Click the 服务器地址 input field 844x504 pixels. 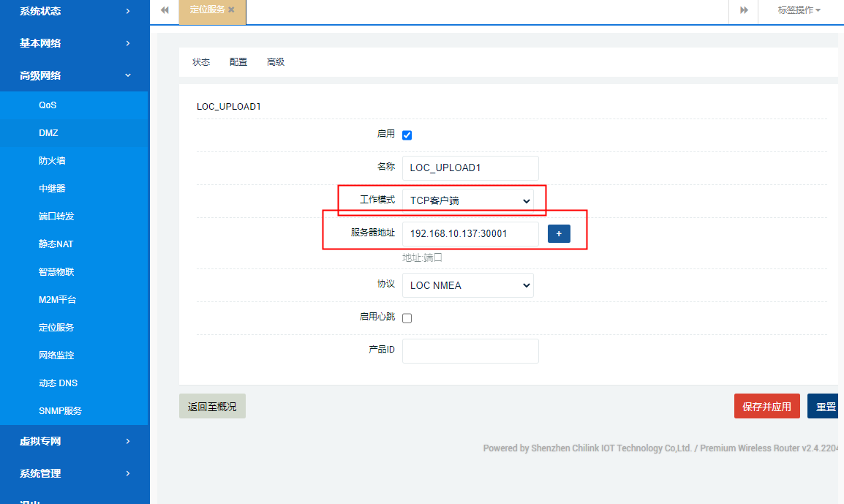[x=470, y=234]
